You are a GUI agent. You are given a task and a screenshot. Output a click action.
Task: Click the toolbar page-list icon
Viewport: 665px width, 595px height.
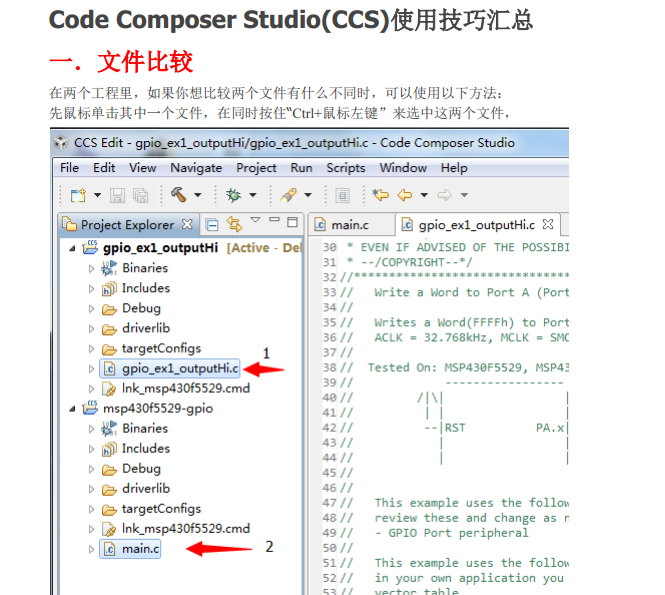(343, 196)
